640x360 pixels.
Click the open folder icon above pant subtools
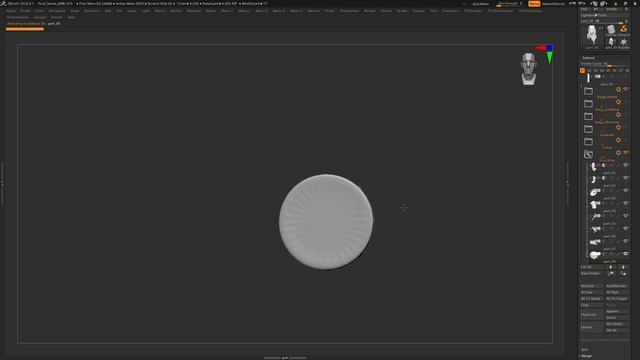(588, 154)
